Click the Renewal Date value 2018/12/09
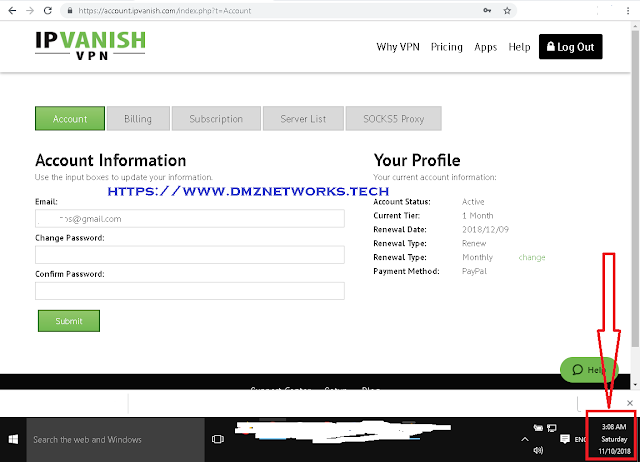Viewport: 640px width, 462px height. [485, 229]
